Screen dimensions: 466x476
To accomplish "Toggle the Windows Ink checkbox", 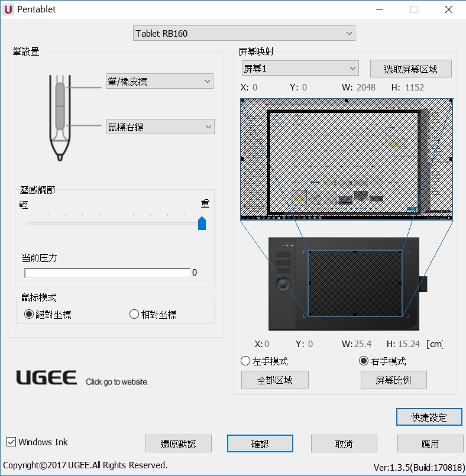I will coord(11,442).
